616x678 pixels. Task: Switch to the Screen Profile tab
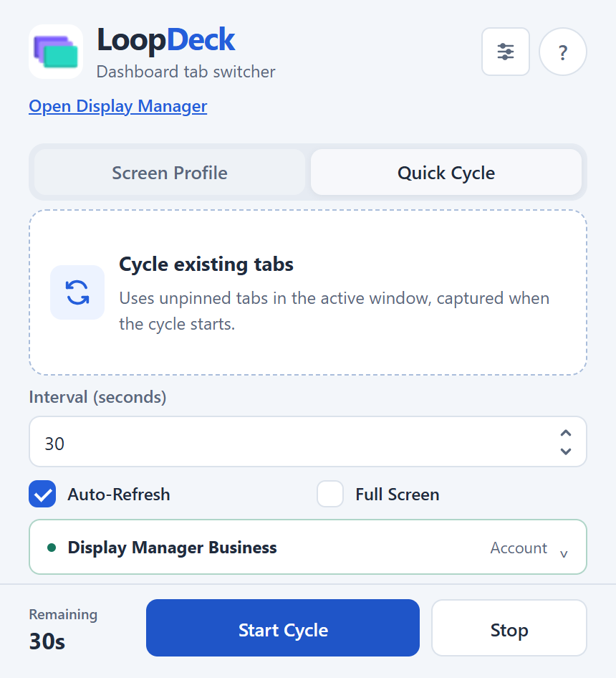pyautogui.click(x=170, y=173)
